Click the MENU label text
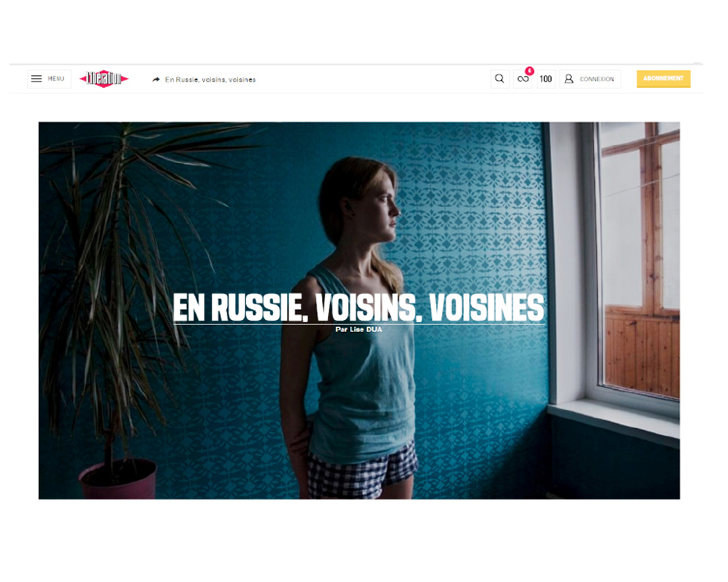The width and height of the screenshot is (728, 582). point(56,79)
